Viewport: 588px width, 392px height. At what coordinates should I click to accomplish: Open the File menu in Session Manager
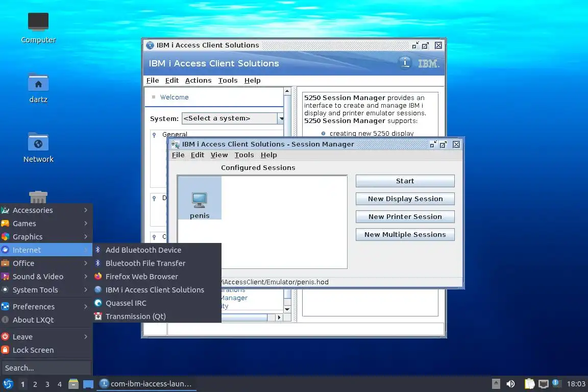(x=178, y=155)
